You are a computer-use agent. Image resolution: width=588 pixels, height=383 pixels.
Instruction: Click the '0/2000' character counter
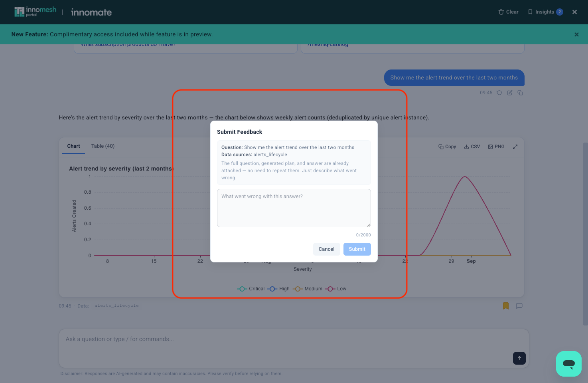click(363, 235)
